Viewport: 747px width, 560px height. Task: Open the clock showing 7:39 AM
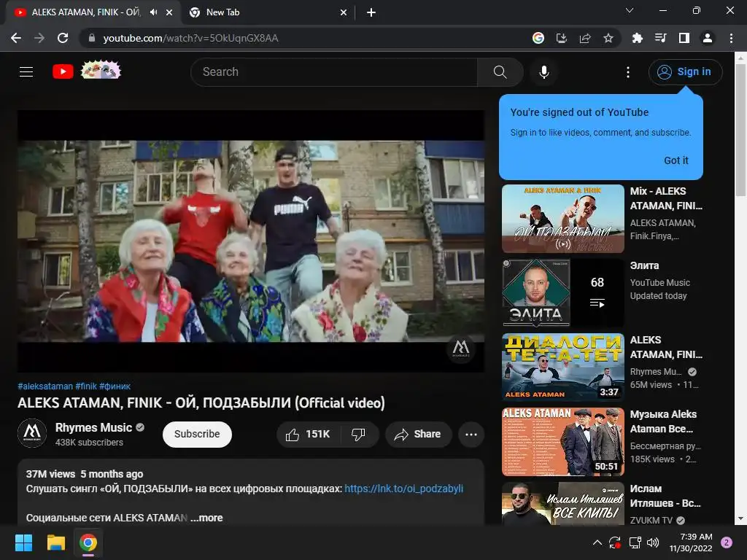pos(690,542)
